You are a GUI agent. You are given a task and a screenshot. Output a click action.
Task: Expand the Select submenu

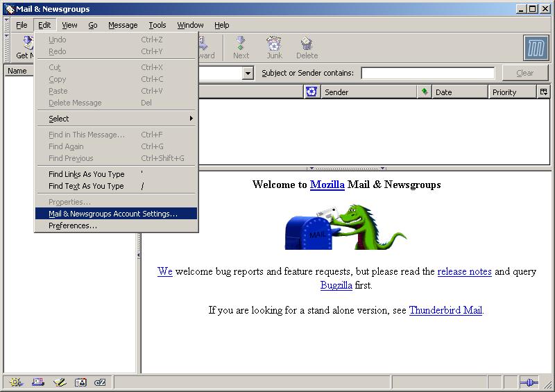click(117, 119)
